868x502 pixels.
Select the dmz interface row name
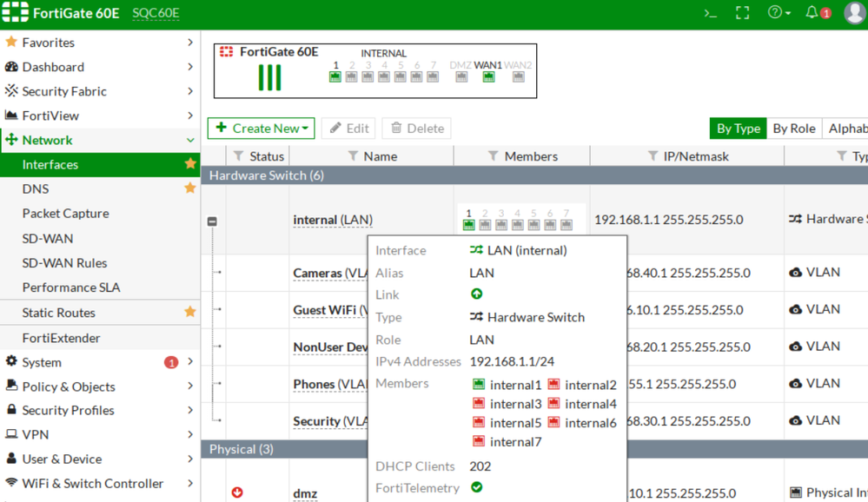click(305, 493)
